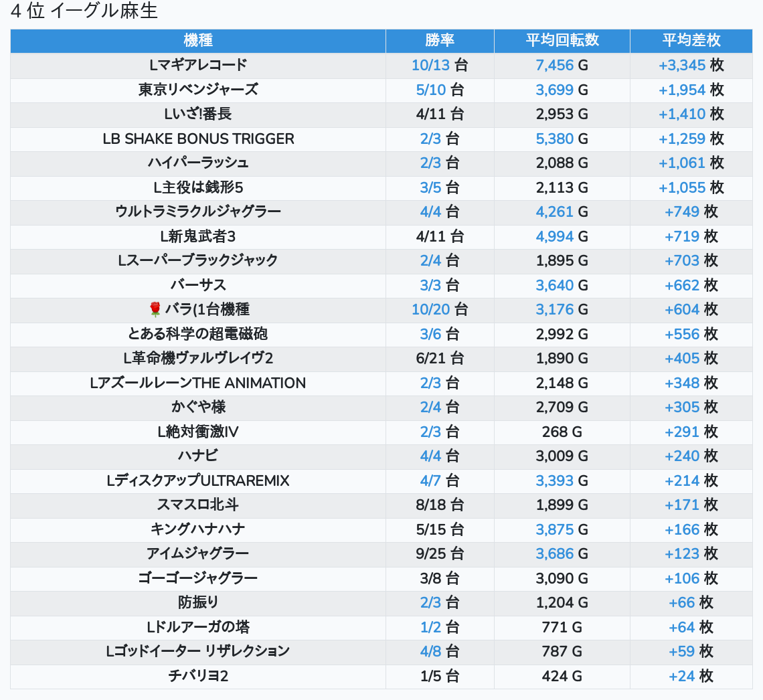Select the ウルトラミラクルジャグラー machine name
This screenshot has width=763, height=700.
(x=198, y=211)
